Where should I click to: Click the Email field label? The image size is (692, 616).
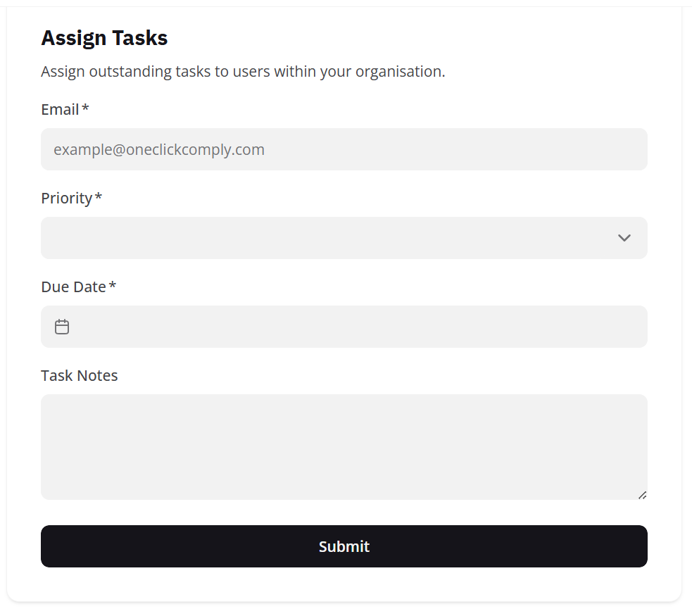(60, 110)
